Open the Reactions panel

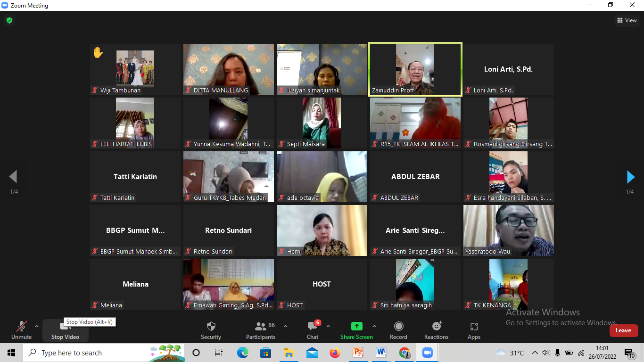pos(436,330)
